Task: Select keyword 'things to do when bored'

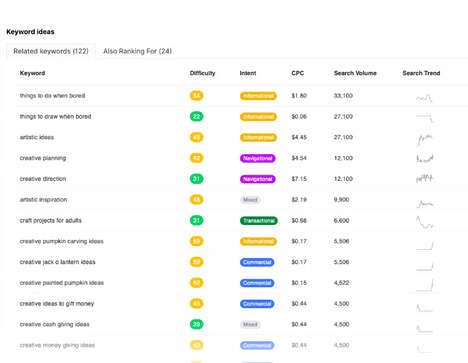Action: 52,96
